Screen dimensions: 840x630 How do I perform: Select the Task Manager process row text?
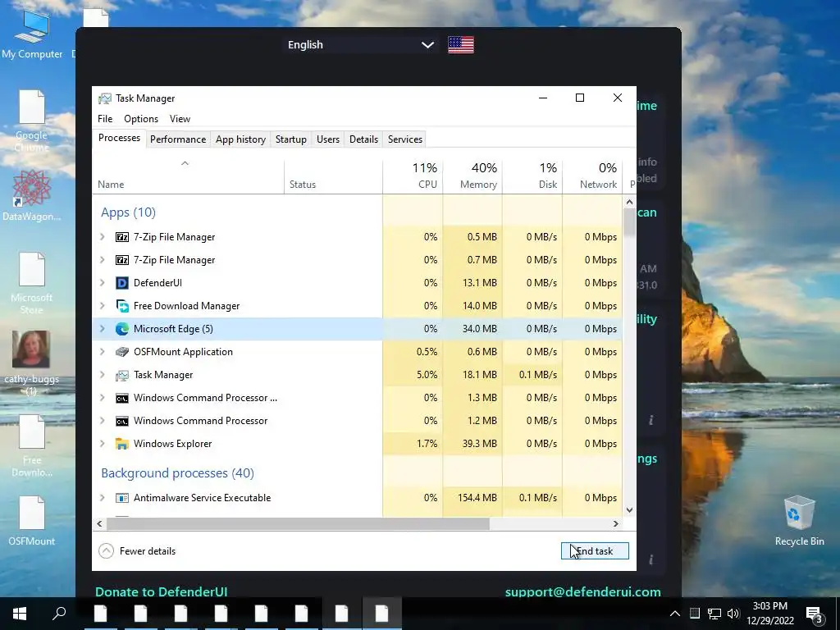coord(163,375)
